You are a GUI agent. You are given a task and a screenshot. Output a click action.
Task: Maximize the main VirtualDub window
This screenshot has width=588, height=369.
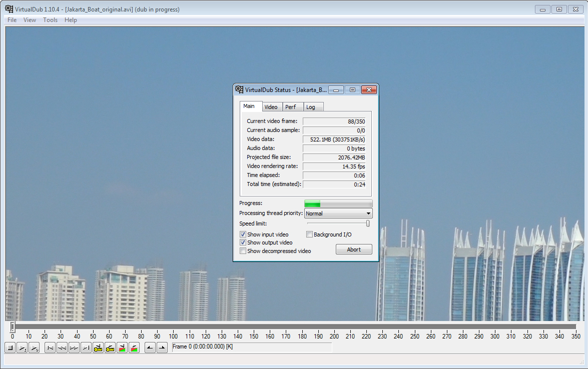tap(559, 9)
